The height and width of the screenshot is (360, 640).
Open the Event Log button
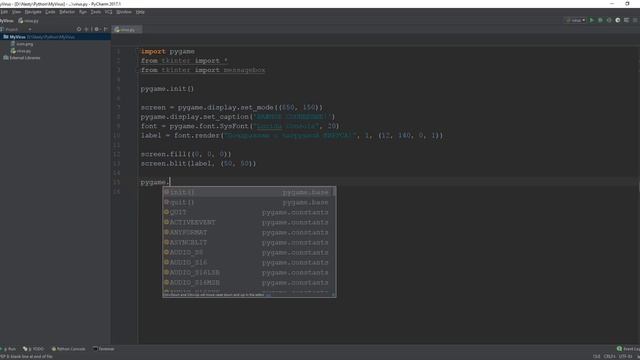[x=628, y=349]
